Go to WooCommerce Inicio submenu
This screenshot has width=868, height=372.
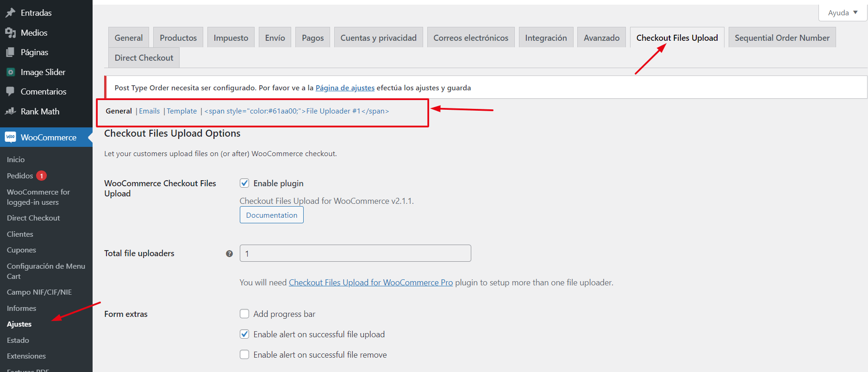pyautogui.click(x=16, y=159)
